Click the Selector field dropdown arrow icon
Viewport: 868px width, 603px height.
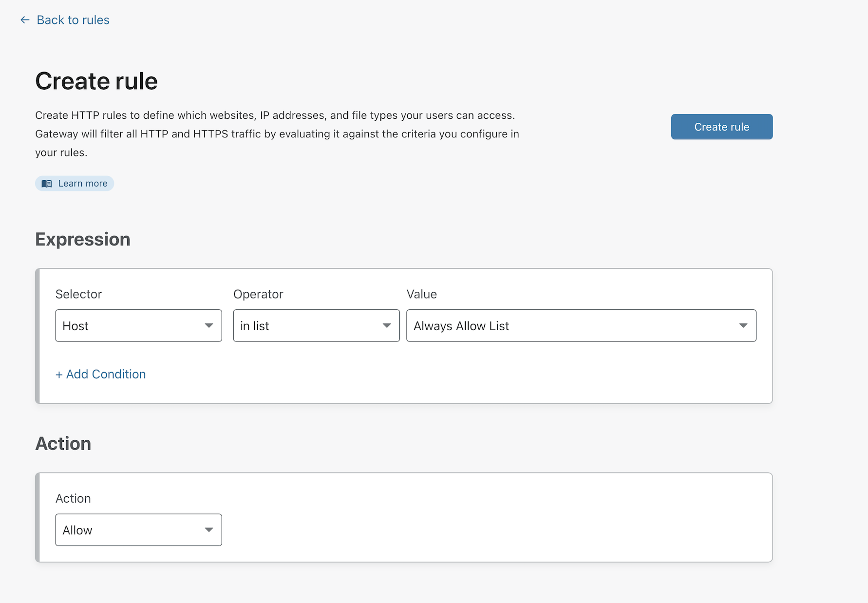(209, 325)
